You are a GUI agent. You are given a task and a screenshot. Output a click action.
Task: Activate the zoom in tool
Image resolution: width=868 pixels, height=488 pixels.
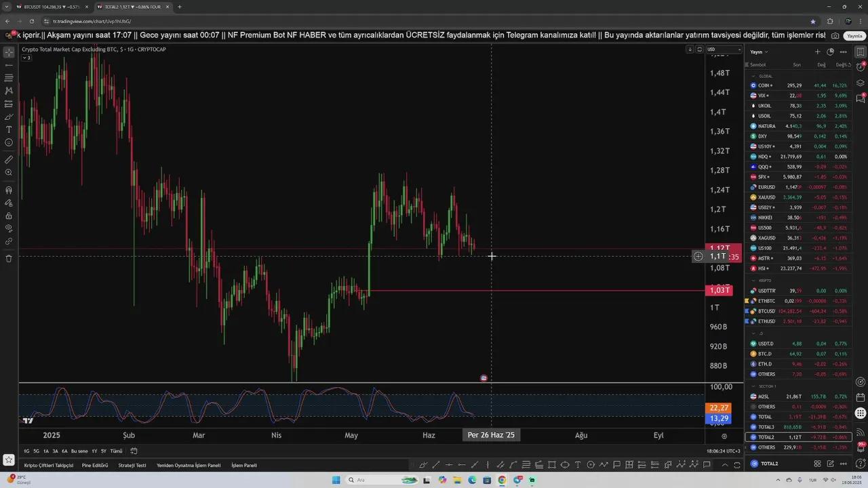point(9,172)
